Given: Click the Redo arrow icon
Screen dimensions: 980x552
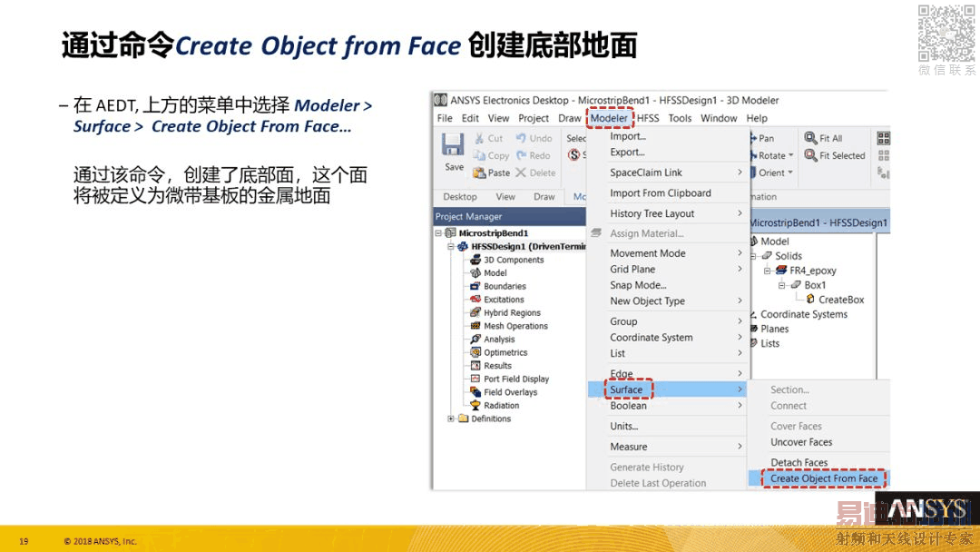Looking at the screenshot, I should click(x=521, y=155).
